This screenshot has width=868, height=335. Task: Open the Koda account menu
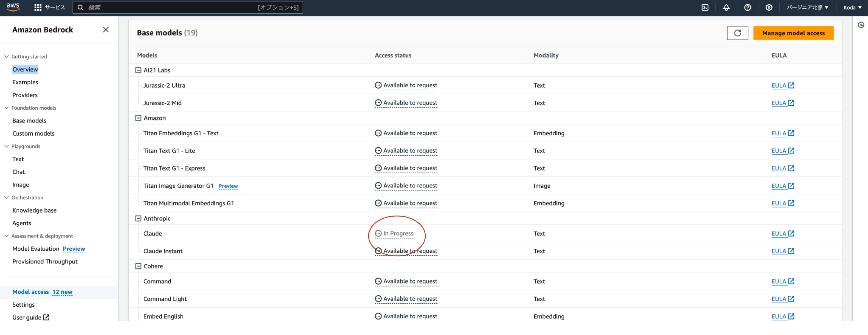click(852, 7)
